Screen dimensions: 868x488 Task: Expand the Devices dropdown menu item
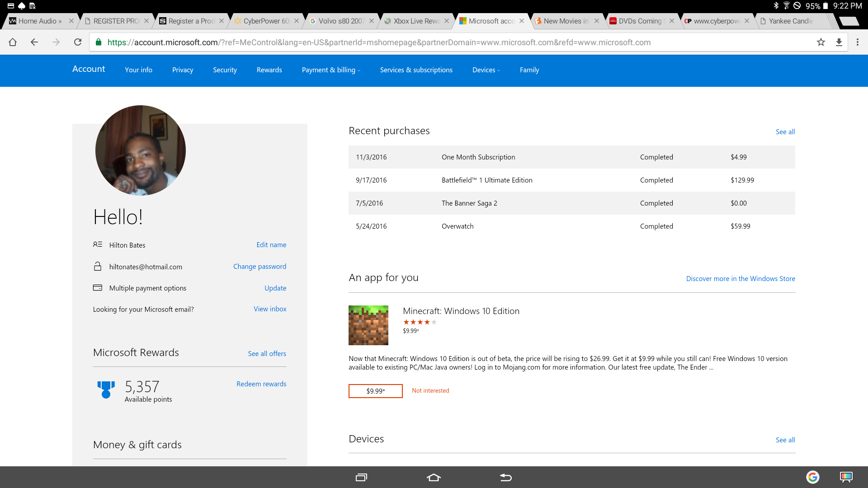[486, 70]
